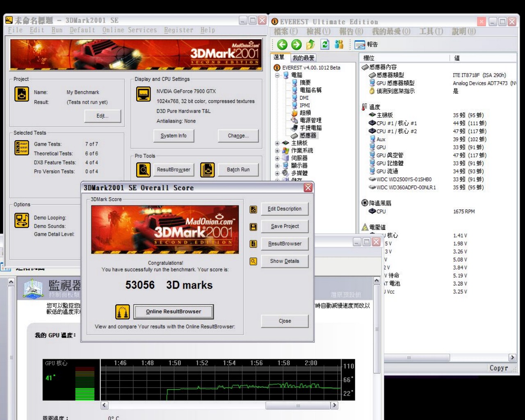Click the ResultBrowser magnifier icon in Pro Tools
The image size is (525, 420).
[x=144, y=170]
